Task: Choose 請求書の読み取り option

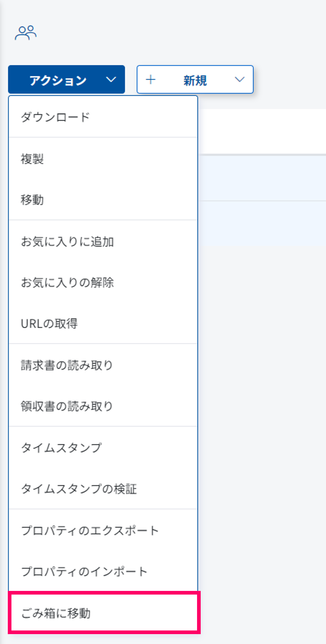Action: tap(67, 365)
